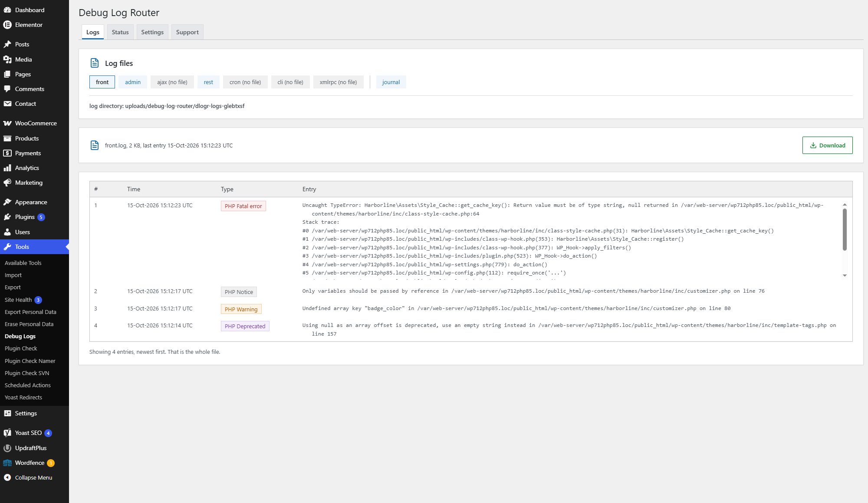Click the PHP Fatal error type badge
This screenshot has height=503, width=868.
tap(243, 206)
